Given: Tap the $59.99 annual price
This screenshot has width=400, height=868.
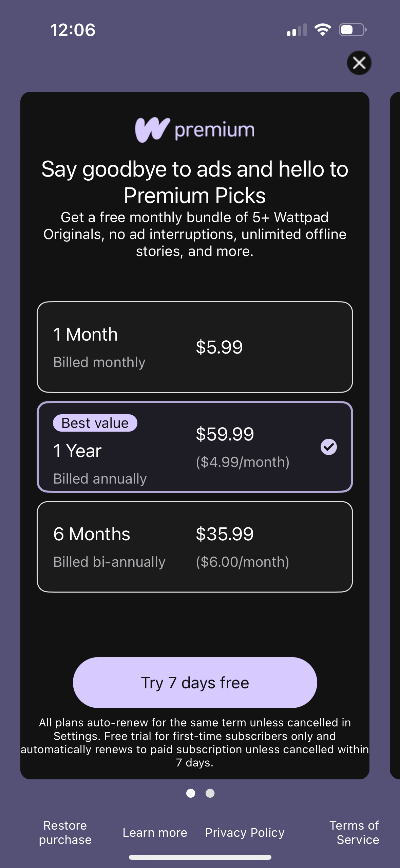Looking at the screenshot, I should tap(225, 434).
